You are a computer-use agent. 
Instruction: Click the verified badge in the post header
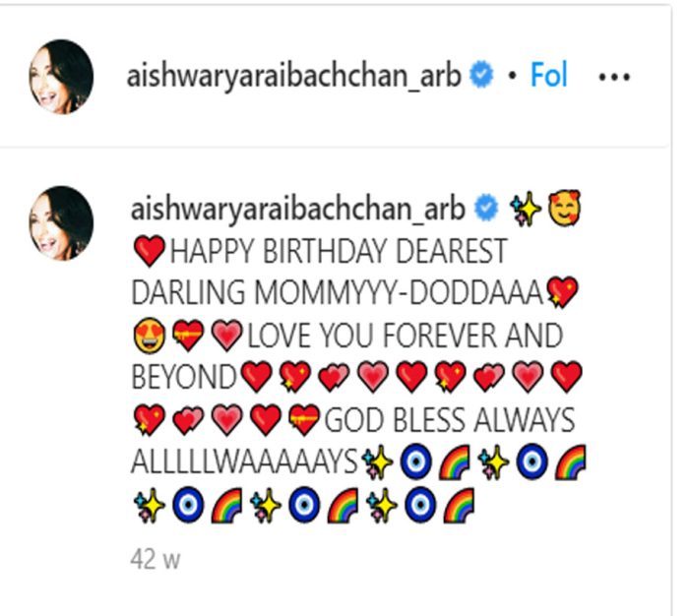coord(481,75)
